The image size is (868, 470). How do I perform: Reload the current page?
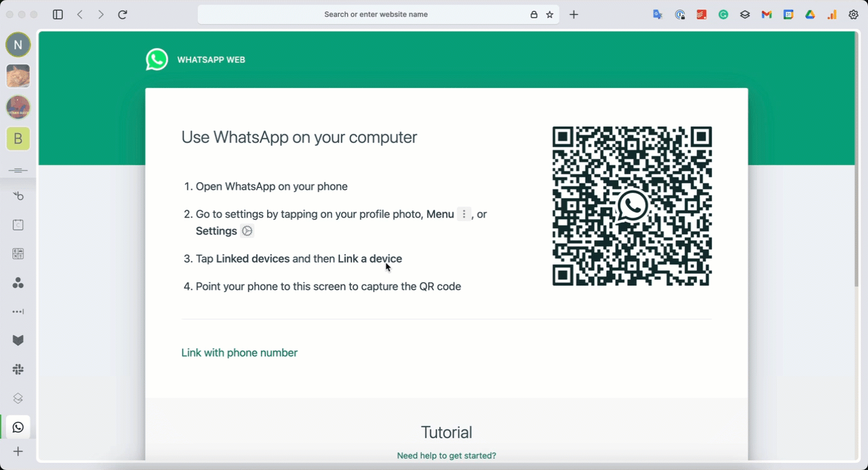[122, 14]
